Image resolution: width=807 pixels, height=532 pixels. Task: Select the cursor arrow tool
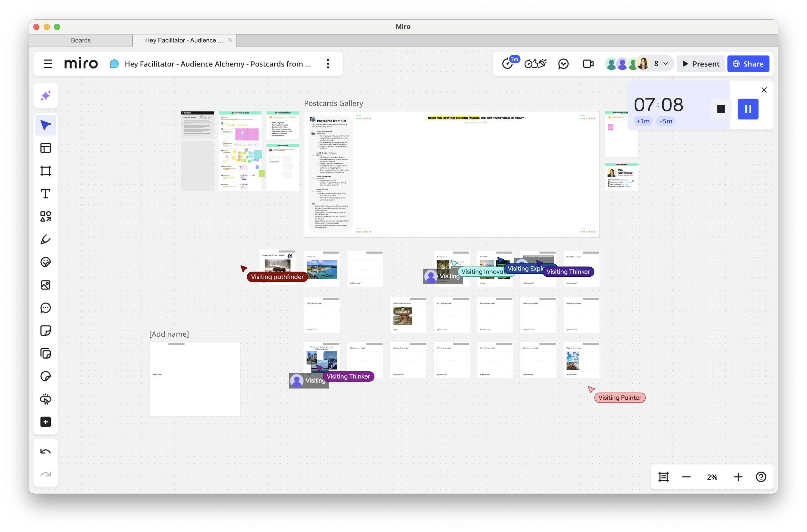coord(46,125)
